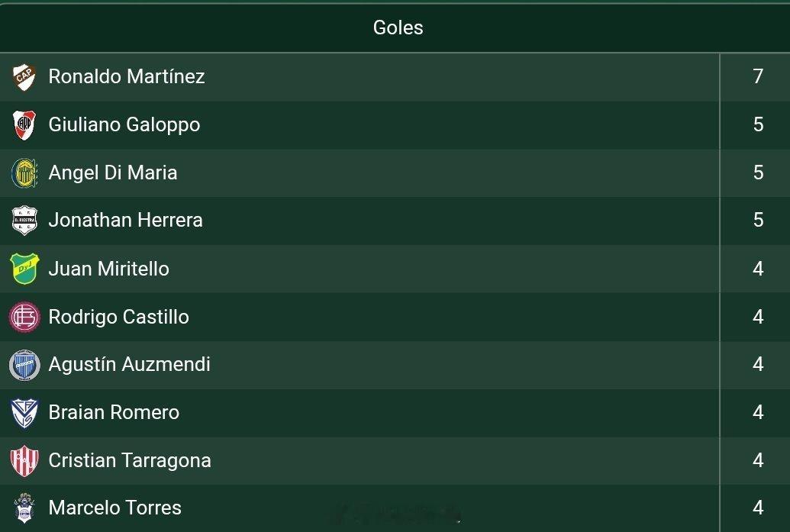790x532 pixels.
Task: Click the Deportivo Riestra crest beside Herrera
Action: point(24,221)
